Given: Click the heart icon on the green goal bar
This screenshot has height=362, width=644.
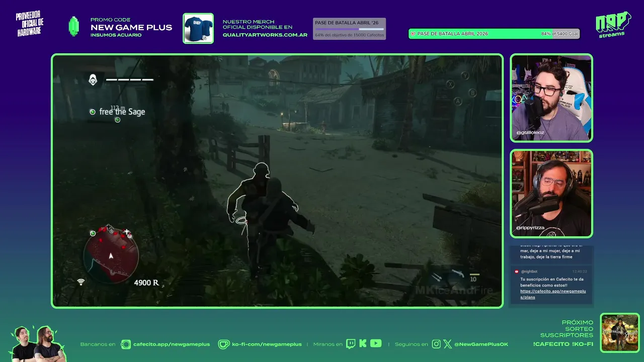Looking at the screenshot, I should (x=413, y=34).
